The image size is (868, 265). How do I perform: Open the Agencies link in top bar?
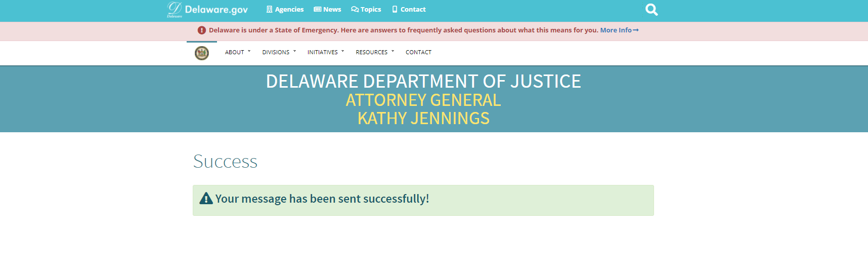(x=285, y=9)
